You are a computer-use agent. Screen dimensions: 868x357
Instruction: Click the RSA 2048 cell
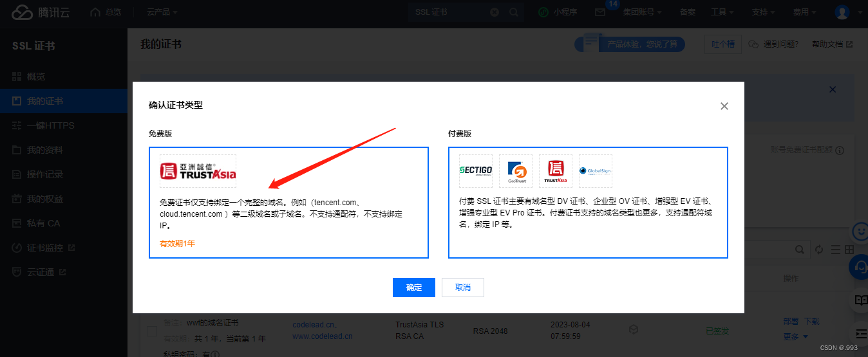click(x=490, y=331)
